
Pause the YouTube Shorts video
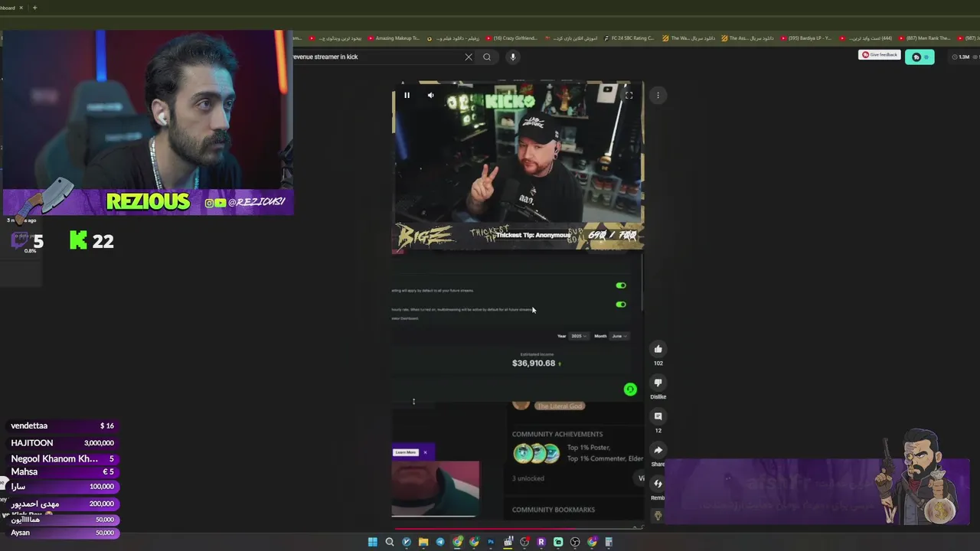click(407, 96)
